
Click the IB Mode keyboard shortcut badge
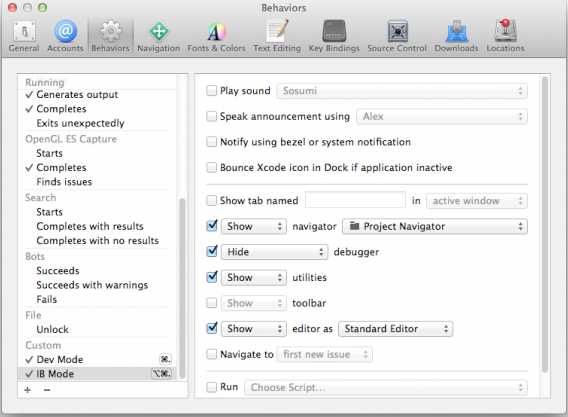point(162,374)
